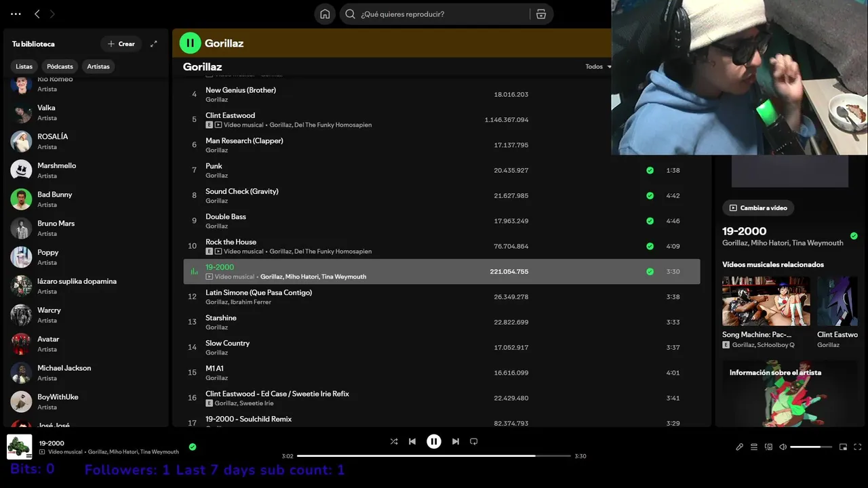Toggle saved check for Punk
The height and width of the screenshot is (488, 868).
point(650,170)
